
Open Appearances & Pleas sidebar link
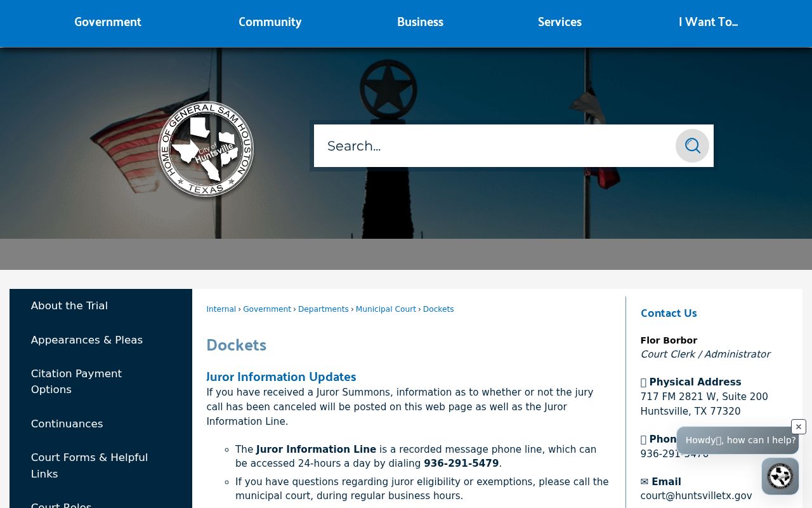click(x=87, y=340)
